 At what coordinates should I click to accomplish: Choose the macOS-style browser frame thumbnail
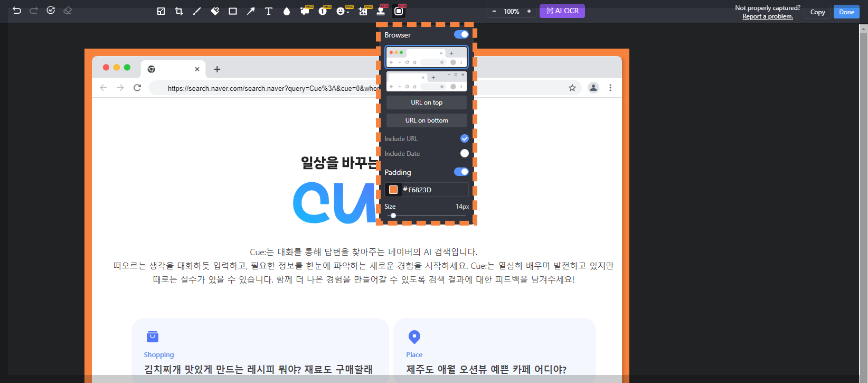427,57
